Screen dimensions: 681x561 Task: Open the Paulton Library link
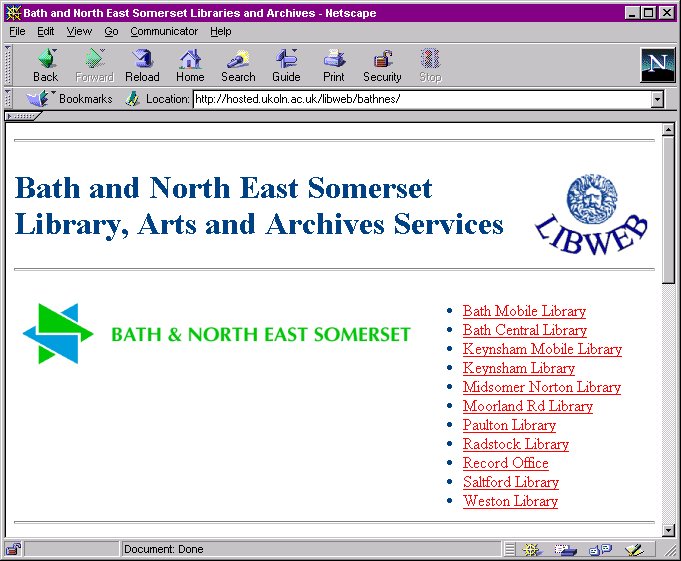pyautogui.click(x=509, y=425)
